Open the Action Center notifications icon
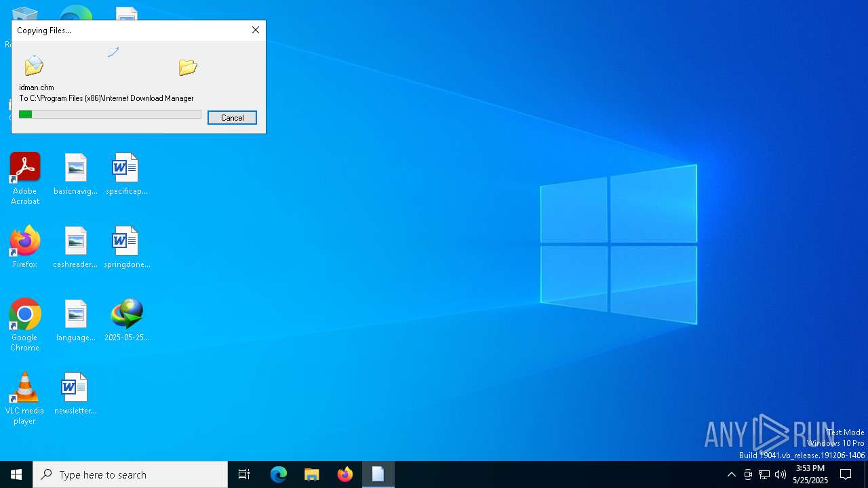Image resolution: width=868 pixels, height=488 pixels. click(x=846, y=474)
